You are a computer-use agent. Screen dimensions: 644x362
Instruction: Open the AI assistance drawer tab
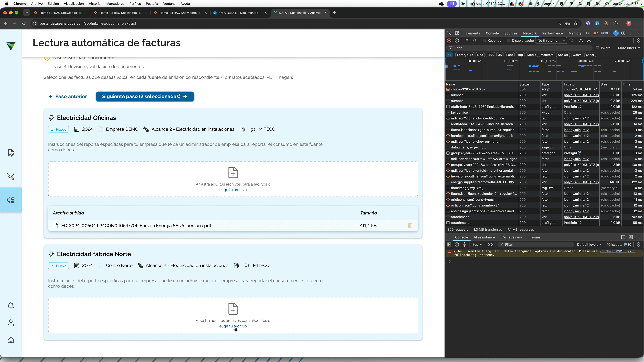[x=484, y=237]
